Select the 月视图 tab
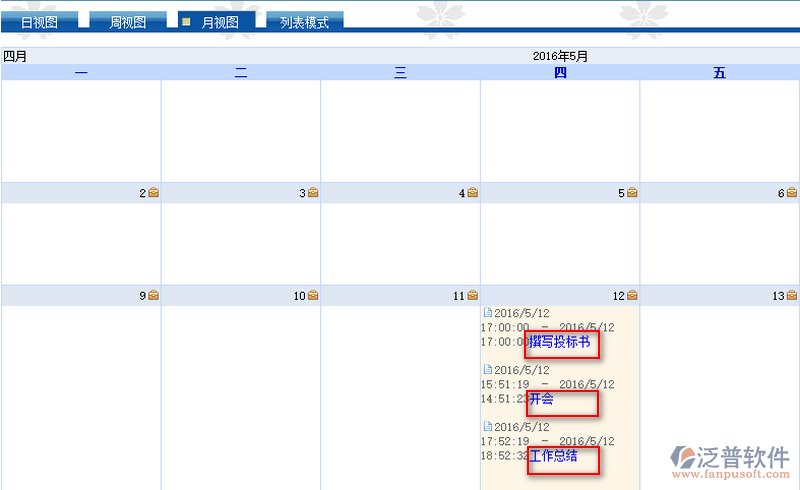 point(217,22)
